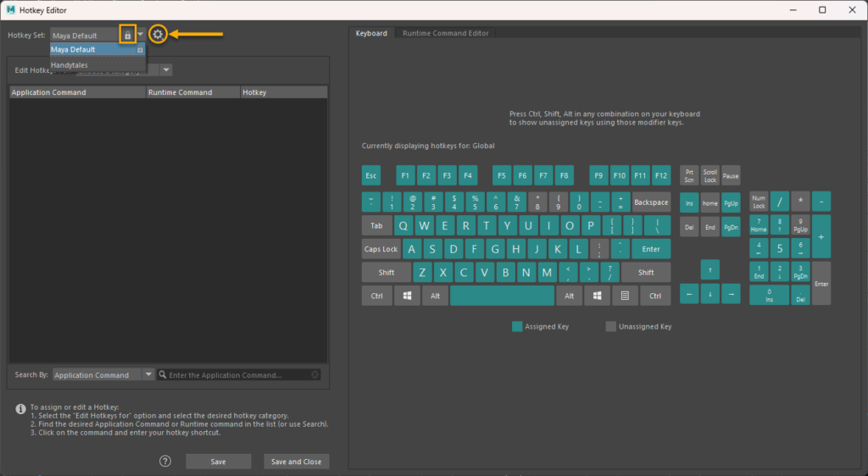
Task: Click the Prt Scn key
Action: tap(689, 176)
